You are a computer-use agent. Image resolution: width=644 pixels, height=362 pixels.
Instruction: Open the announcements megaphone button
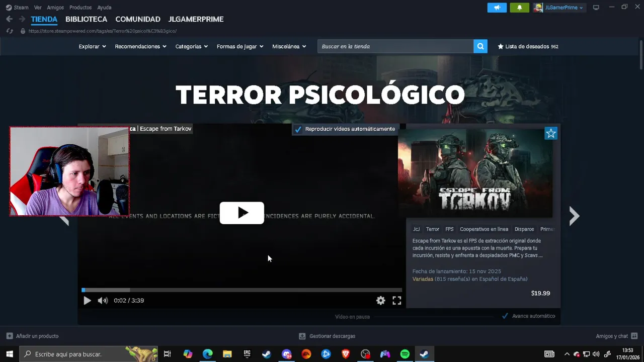tap(497, 8)
